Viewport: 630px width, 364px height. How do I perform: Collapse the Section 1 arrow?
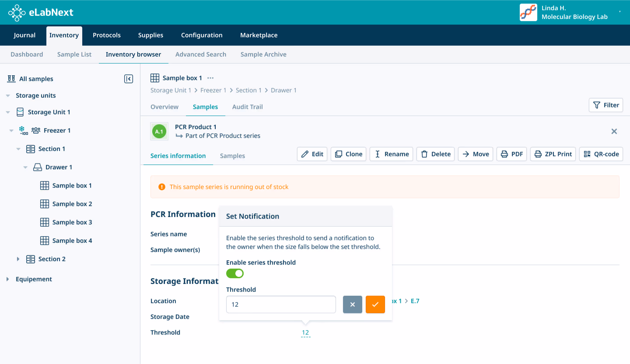pyautogui.click(x=19, y=149)
